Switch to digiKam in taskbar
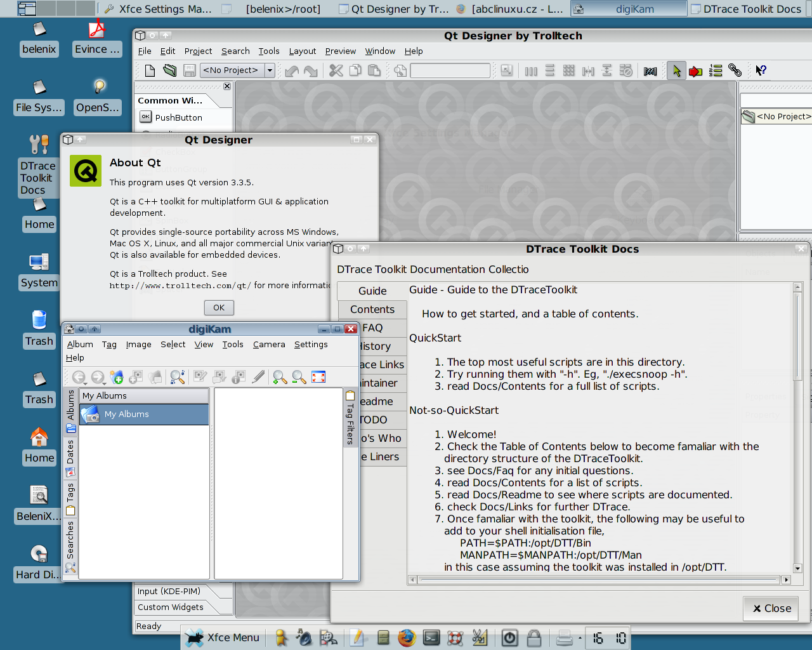Image resolution: width=812 pixels, height=650 pixels. [x=629, y=9]
